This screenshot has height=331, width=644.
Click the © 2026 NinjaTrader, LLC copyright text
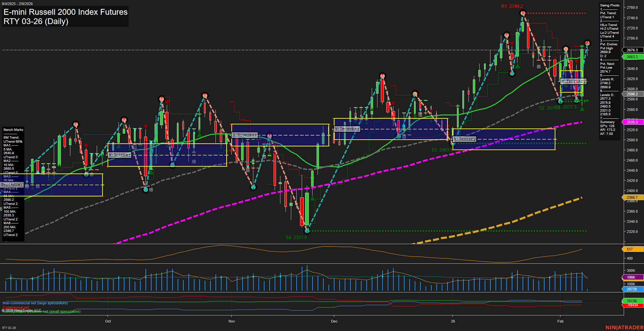click(x=21, y=310)
